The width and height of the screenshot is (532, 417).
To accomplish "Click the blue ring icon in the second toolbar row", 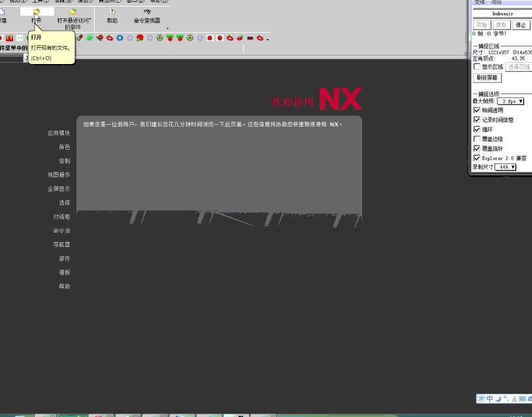I will 120,38.
